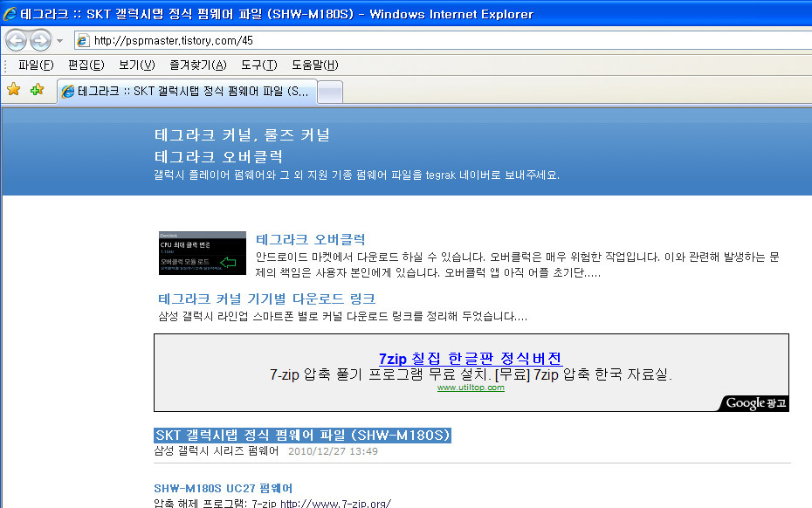Screen dimensions: 812x508
Task: Open the 편집(E) menu
Action: click(86, 65)
